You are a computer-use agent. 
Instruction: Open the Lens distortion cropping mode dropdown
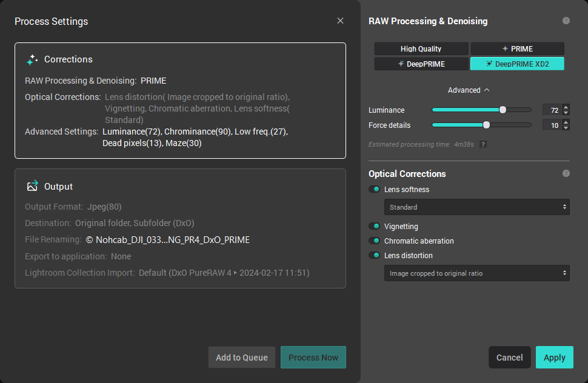pyautogui.click(x=476, y=273)
